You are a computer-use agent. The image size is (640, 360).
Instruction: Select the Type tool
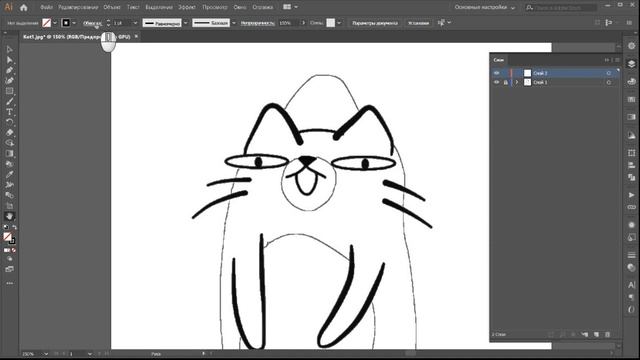click(x=9, y=112)
